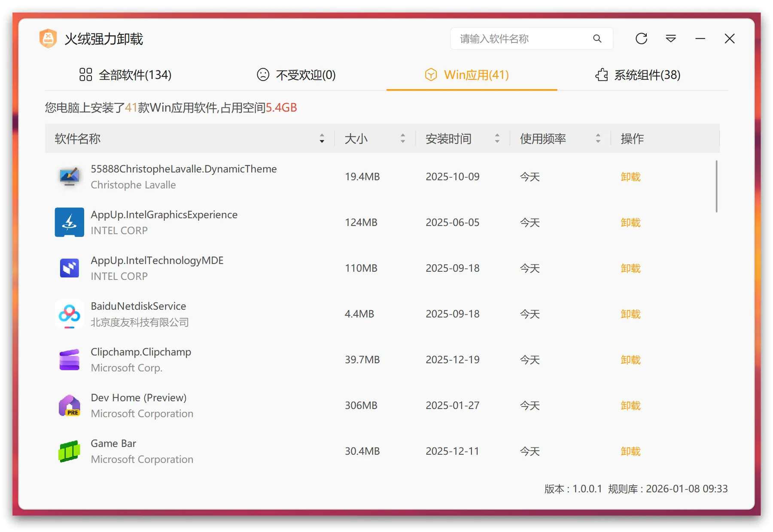Open the 系统组件(38) tab
Screen dimensions: 773x532
tap(638, 75)
